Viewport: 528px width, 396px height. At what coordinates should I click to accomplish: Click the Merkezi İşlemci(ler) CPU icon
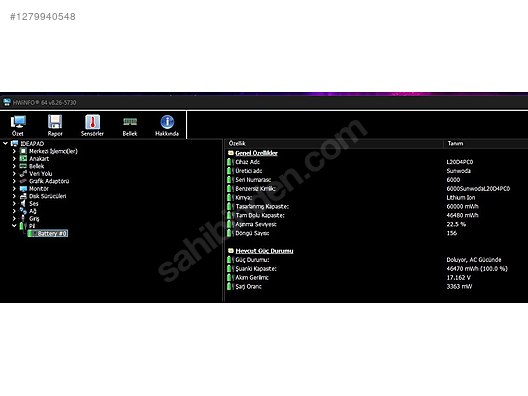tap(23, 151)
